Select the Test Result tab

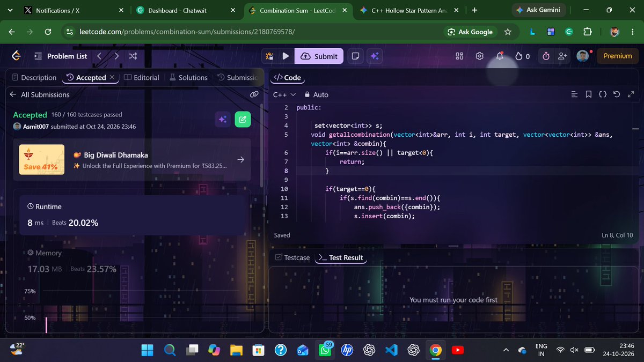tap(341, 257)
